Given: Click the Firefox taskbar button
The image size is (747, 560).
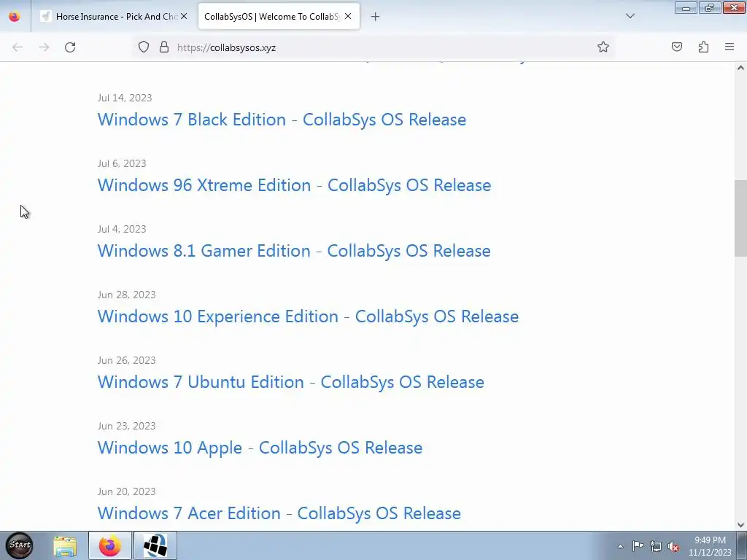Looking at the screenshot, I should pyautogui.click(x=109, y=545).
